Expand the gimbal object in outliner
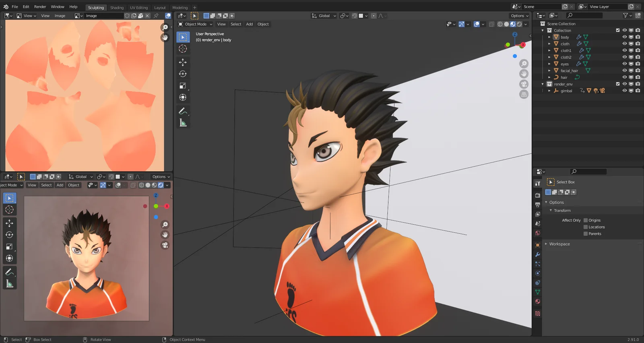 (549, 91)
